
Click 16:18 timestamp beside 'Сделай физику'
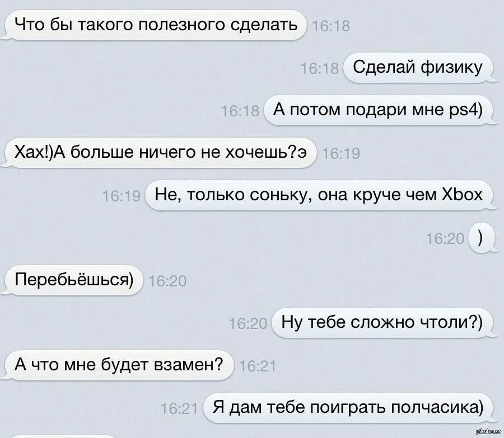[320, 69]
